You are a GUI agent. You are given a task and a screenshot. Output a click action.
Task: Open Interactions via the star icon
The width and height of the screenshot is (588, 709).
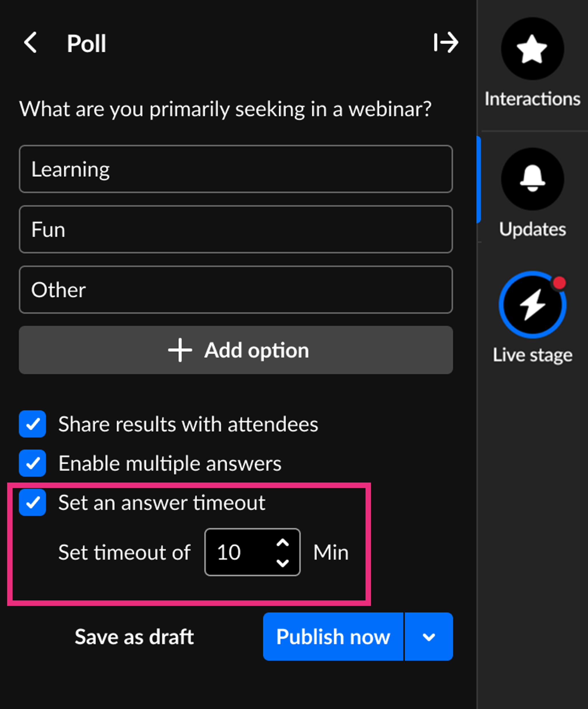532,49
